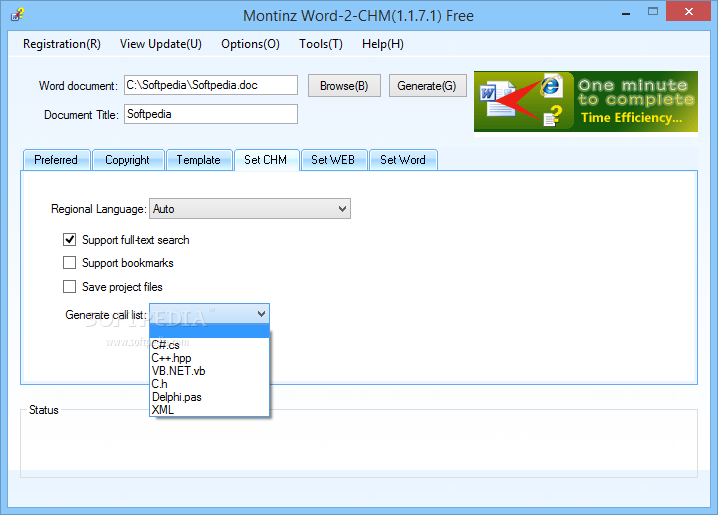
Task: Switch to the Set WEB tab
Action: click(x=333, y=160)
